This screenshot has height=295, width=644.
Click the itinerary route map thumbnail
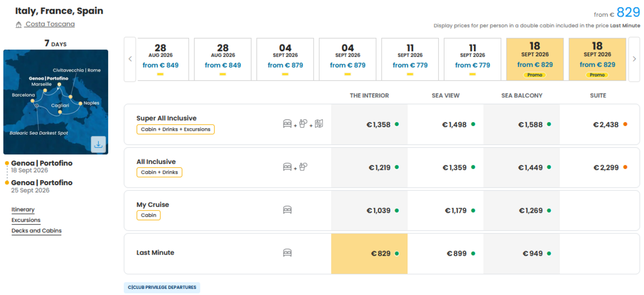tap(56, 102)
